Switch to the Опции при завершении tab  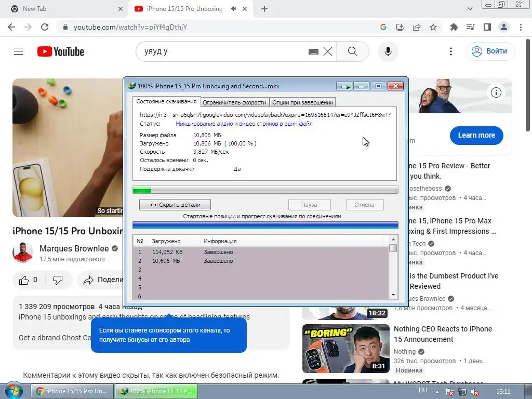pyautogui.click(x=303, y=102)
